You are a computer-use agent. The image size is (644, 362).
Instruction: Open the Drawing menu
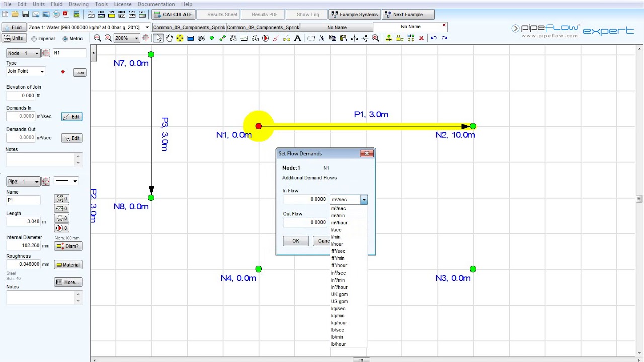tap(78, 4)
